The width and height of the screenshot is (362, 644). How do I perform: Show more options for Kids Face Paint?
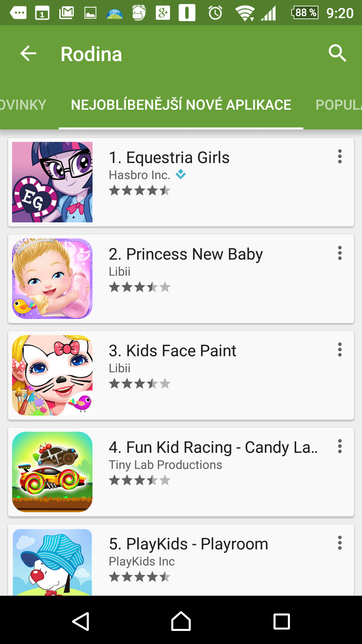click(x=340, y=350)
